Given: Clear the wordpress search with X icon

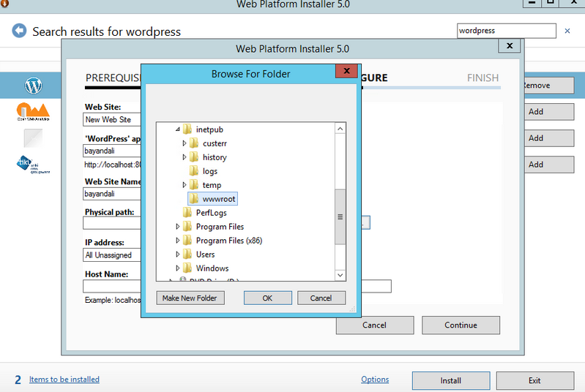Looking at the screenshot, I should (x=567, y=31).
